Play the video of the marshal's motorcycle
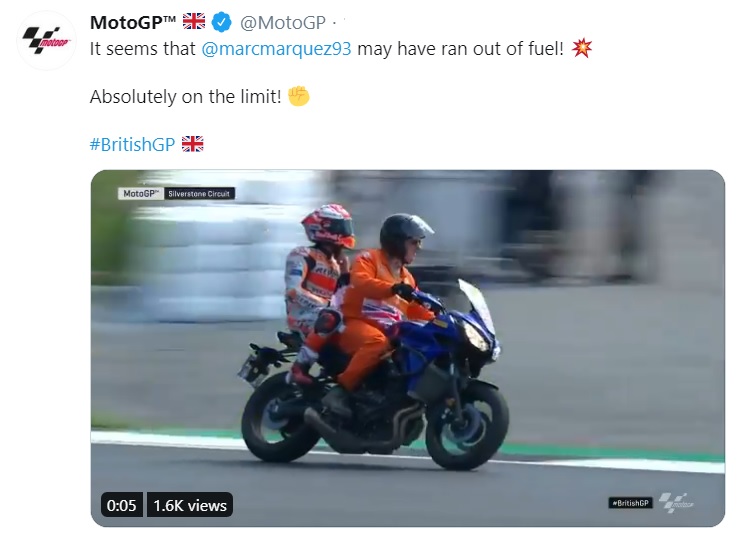Viewport: 744px width, 542px height. pos(408,348)
